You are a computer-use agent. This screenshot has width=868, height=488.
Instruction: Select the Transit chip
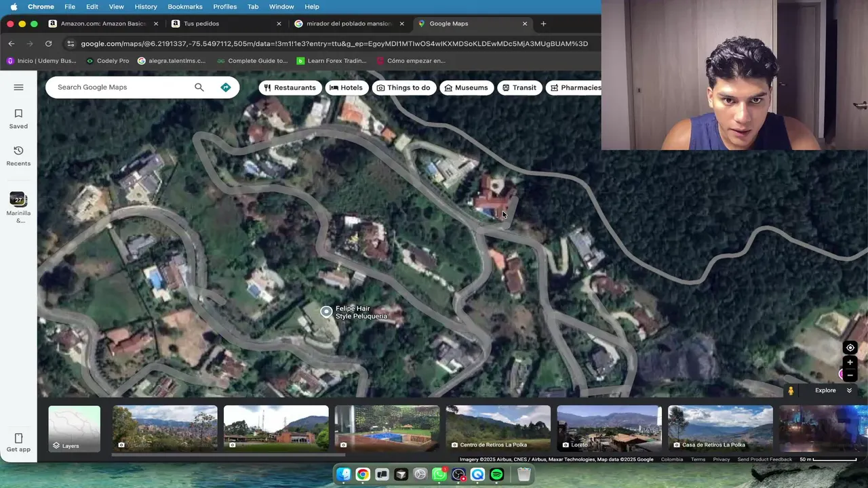pos(519,87)
